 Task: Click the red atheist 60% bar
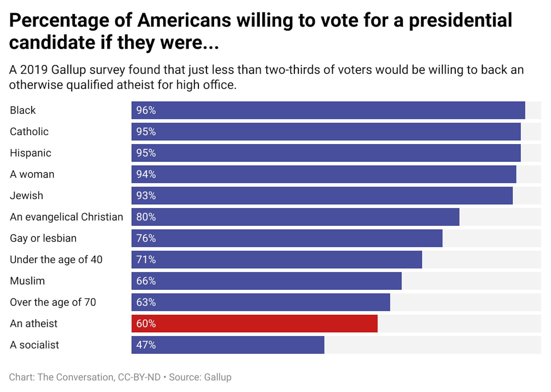255,323
